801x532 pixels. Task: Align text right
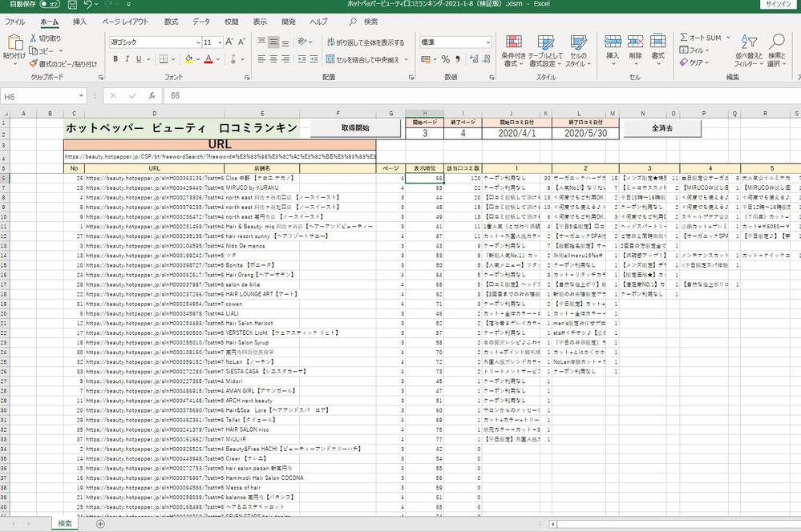tap(285, 59)
